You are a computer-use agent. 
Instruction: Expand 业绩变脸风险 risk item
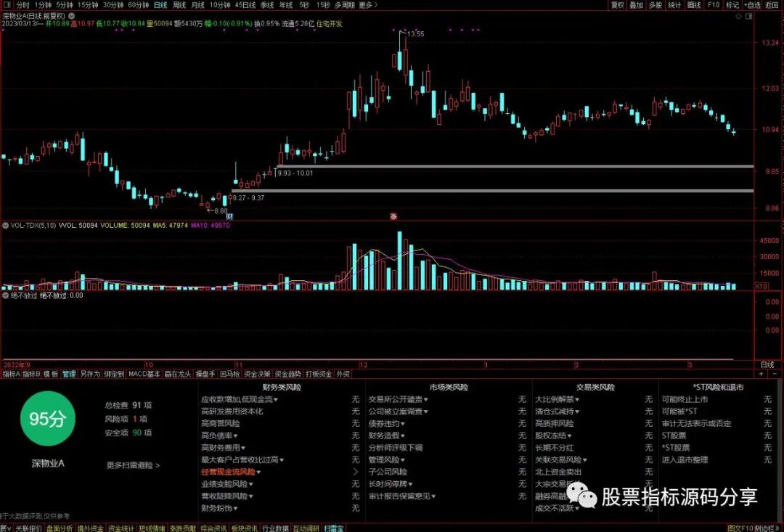coord(227,485)
